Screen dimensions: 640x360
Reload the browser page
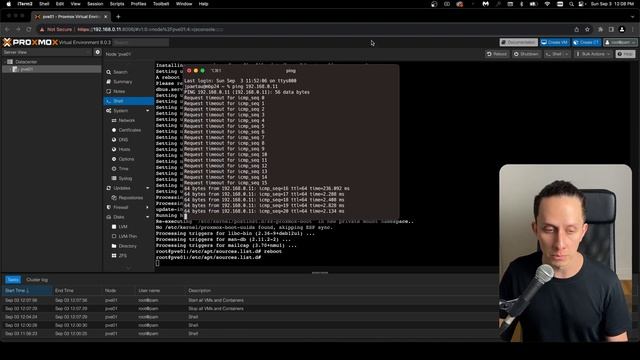pyautogui.click(x=29, y=29)
